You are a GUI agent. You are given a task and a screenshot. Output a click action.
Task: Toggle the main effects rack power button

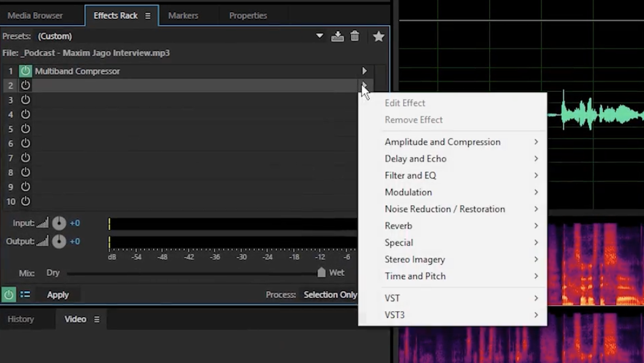[x=9, y=295]
